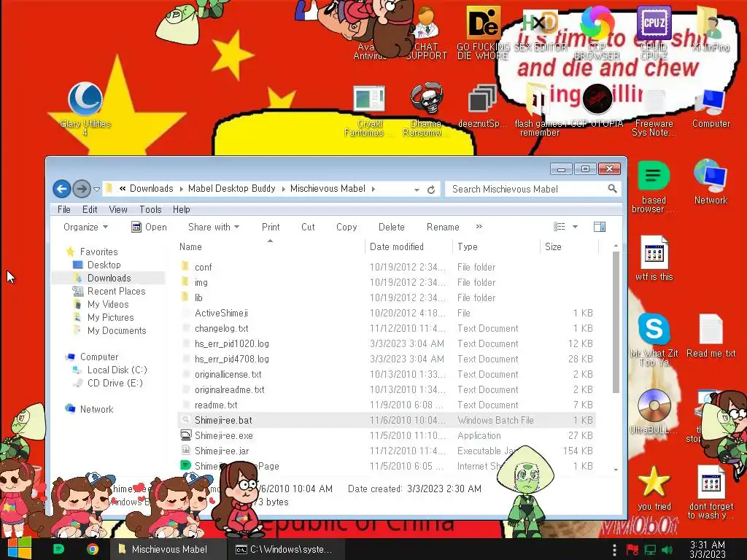Click the Explorer Forward arrow button

click(x=82, y=189)
